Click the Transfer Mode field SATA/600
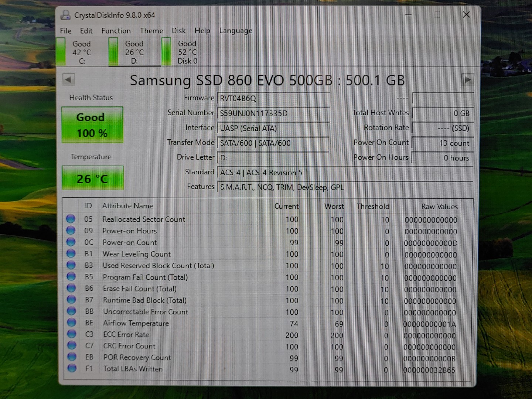Image resolution: width=532 pixels, height=399 pixels. [x=273, y=143]
